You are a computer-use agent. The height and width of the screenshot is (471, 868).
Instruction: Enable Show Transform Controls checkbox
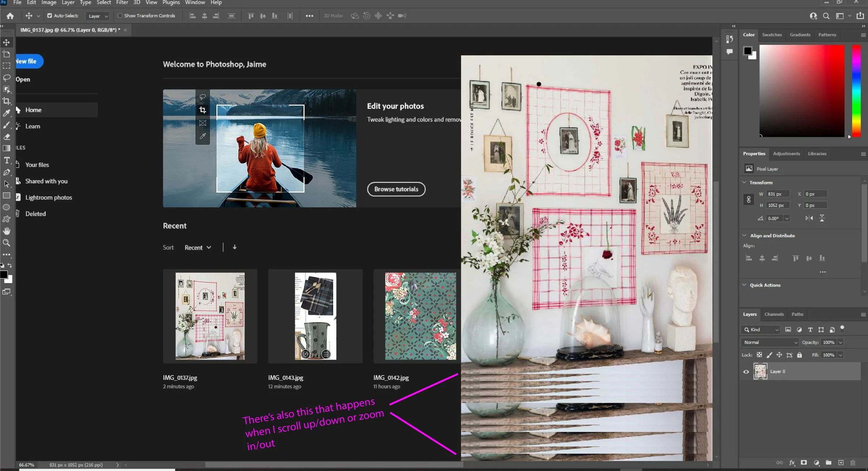click(x=120, y=16)
